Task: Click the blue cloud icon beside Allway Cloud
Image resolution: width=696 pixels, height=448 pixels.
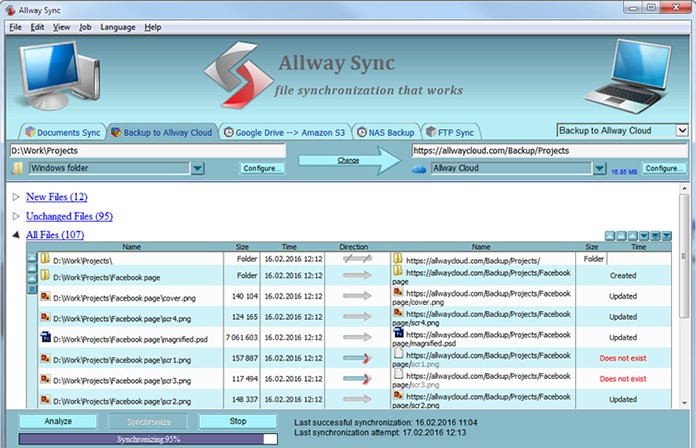Action: pos(419,169)
